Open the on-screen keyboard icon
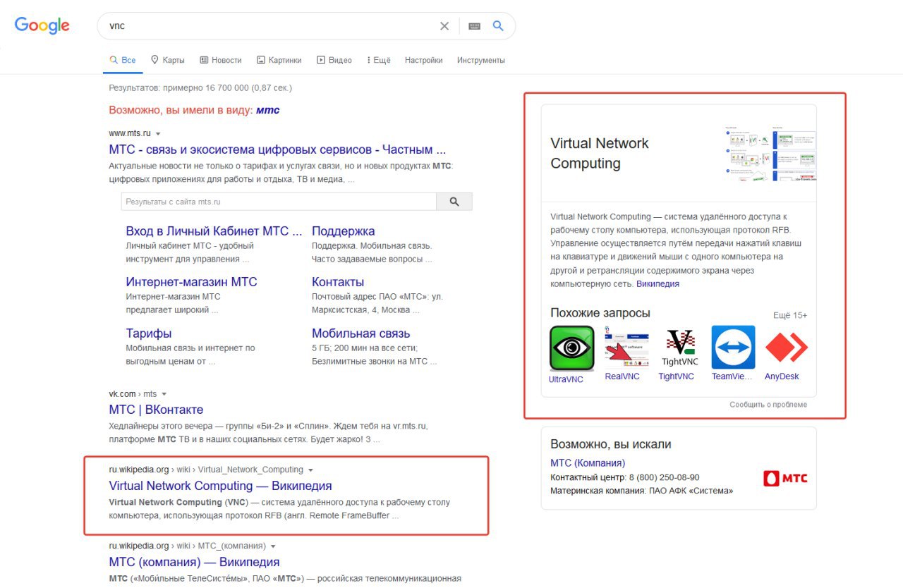This screenshot has width=903, height=588. (475, 26)
